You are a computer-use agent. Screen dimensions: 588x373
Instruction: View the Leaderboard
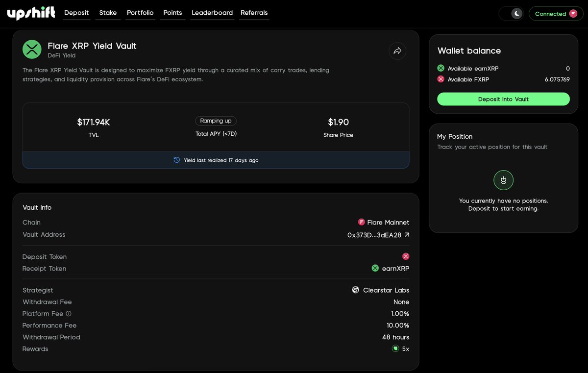(212, 13)
